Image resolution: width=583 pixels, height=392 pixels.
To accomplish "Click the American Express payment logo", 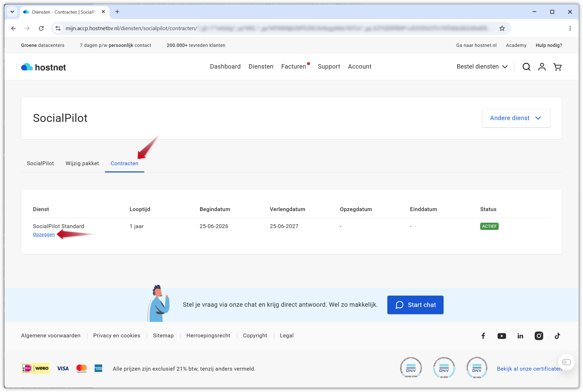I will click(x=98, y=368).
